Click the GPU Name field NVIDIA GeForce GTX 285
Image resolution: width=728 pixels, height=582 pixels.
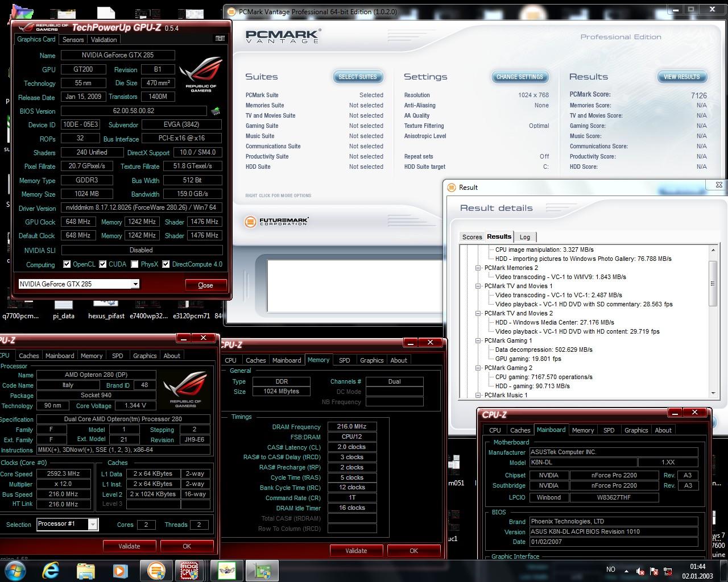tap(118, 55)
